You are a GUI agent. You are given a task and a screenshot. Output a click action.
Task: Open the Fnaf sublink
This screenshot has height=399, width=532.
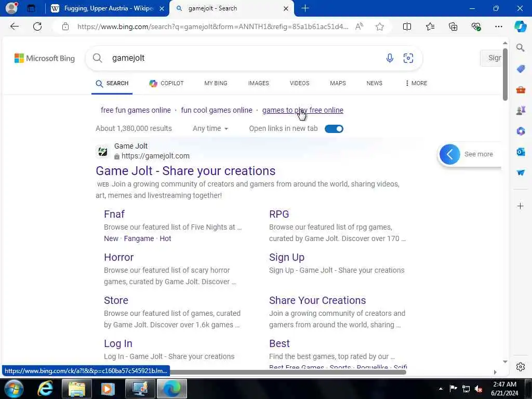click(114, 214)
